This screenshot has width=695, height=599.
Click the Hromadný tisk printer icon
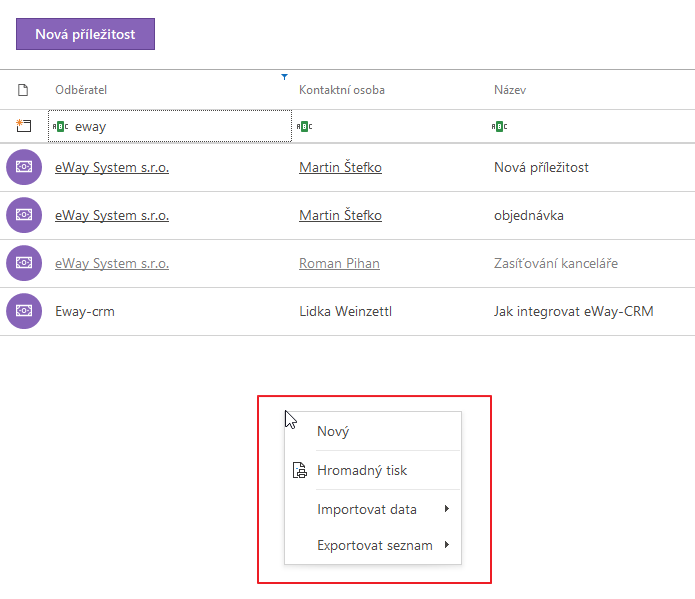click(x=300, y=470)
